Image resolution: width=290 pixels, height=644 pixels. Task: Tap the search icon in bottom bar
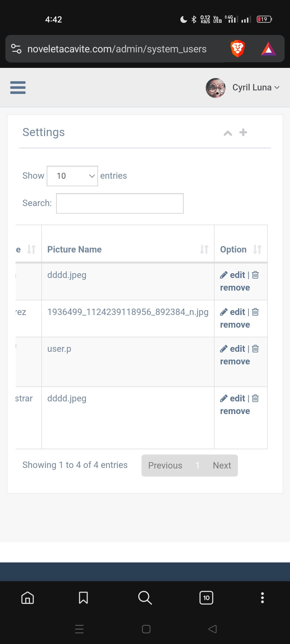[145, 598]
